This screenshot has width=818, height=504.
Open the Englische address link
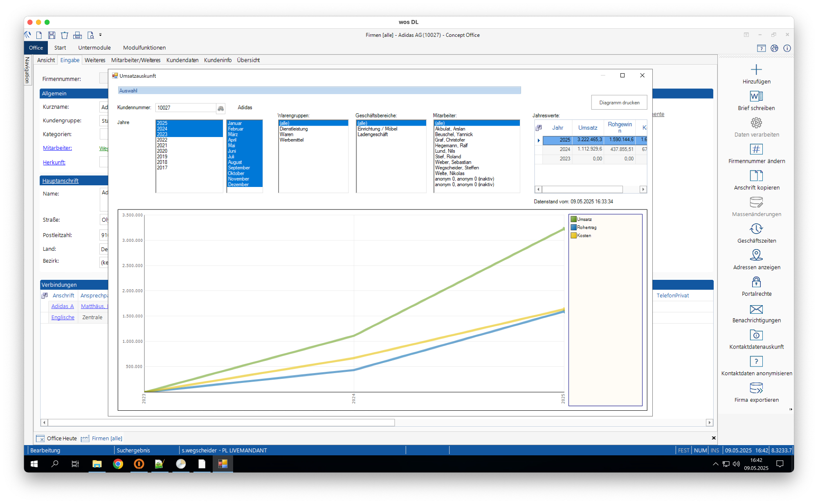pos(63,317)
